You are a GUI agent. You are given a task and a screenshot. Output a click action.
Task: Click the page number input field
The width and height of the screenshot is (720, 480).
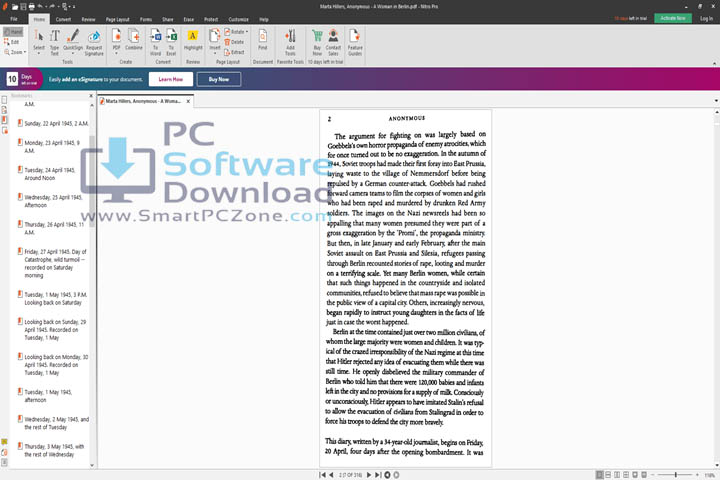350,475
